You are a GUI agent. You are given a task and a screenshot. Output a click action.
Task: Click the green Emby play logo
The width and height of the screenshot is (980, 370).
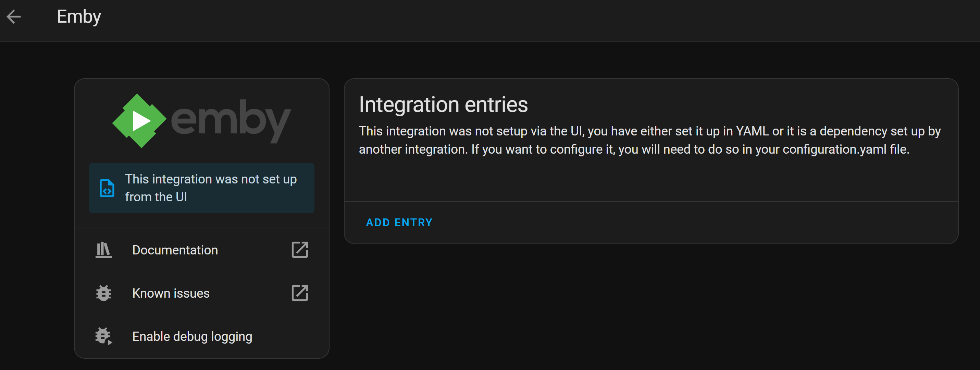click(x=139, y=121)
